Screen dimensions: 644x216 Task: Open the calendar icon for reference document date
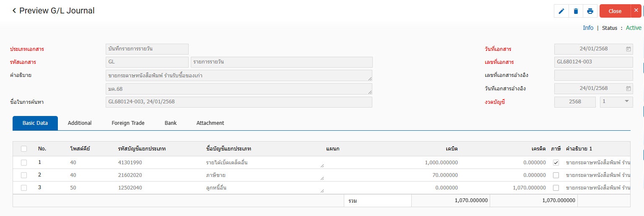pos(628,88)
